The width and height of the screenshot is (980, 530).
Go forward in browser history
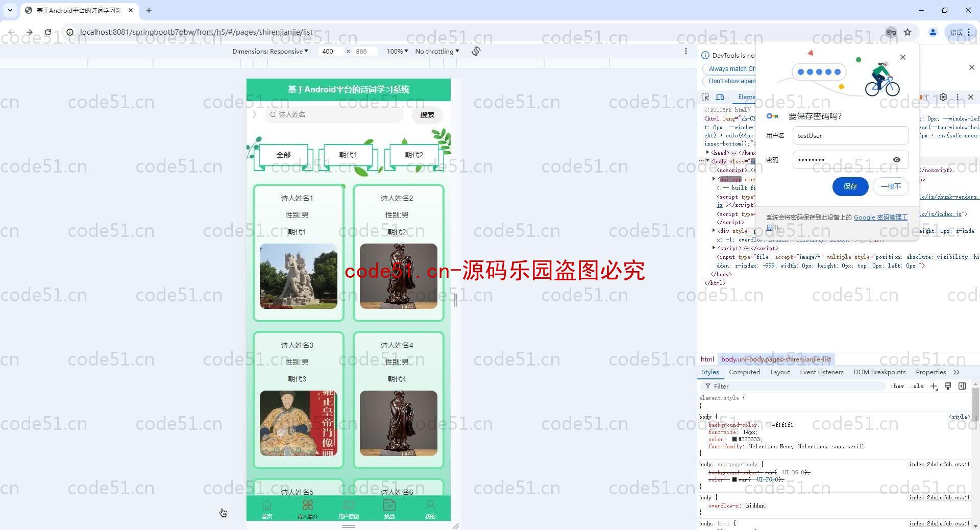(x=29, y=32)
